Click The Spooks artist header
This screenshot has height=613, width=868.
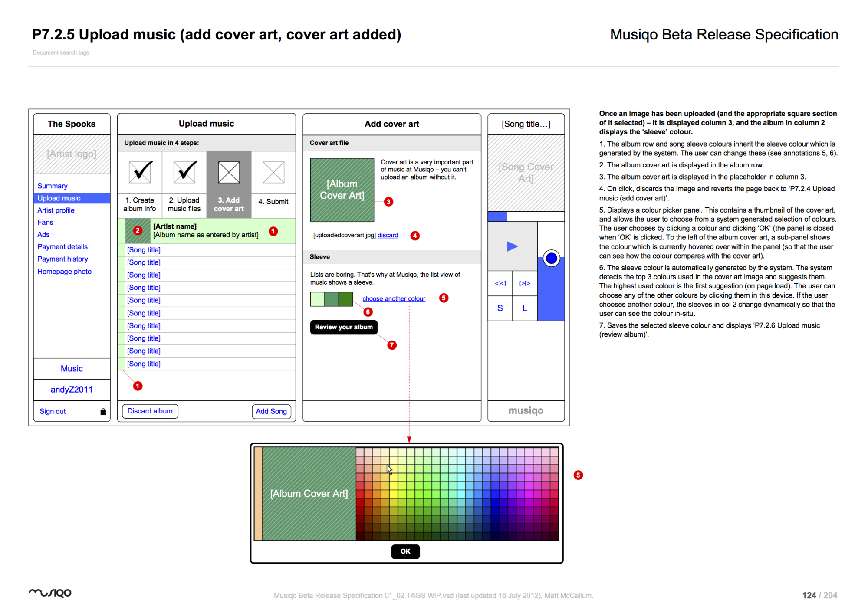[72, 124]
